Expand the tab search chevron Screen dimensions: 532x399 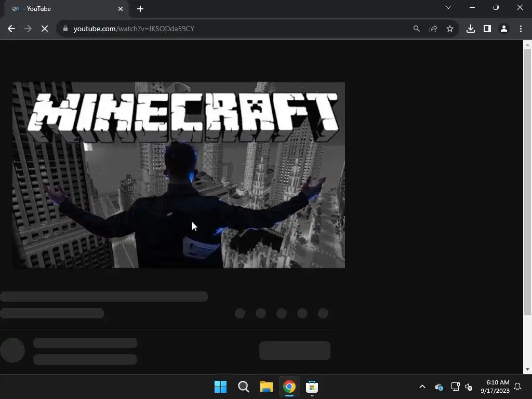(448, 7)
